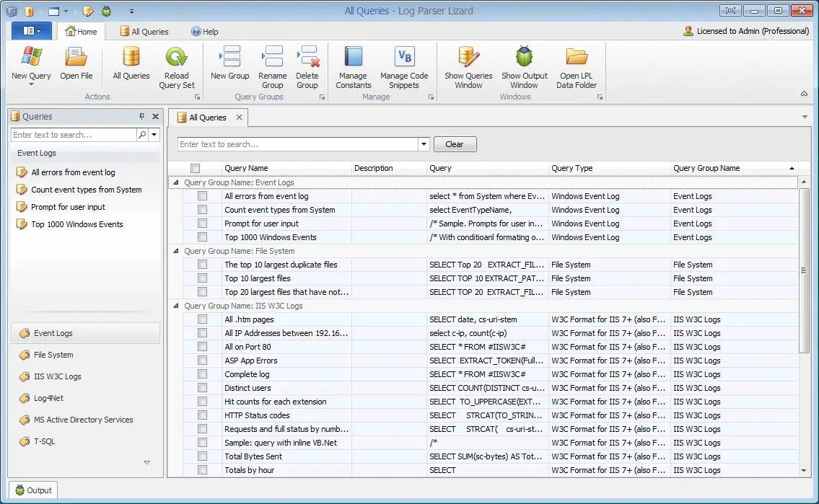Image resolution: width=819 pixels, height=504 pixels.
Task: Click the database icon in quick access toolbar
Action: (29, 11)
